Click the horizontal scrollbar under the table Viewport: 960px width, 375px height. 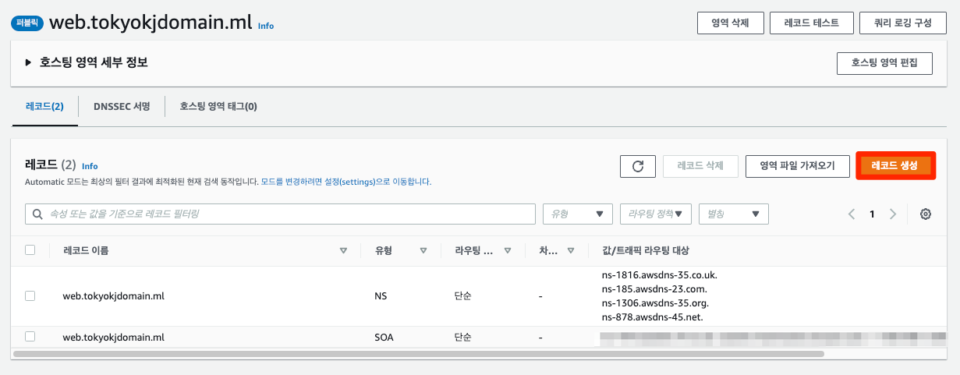tap(418, 354)
